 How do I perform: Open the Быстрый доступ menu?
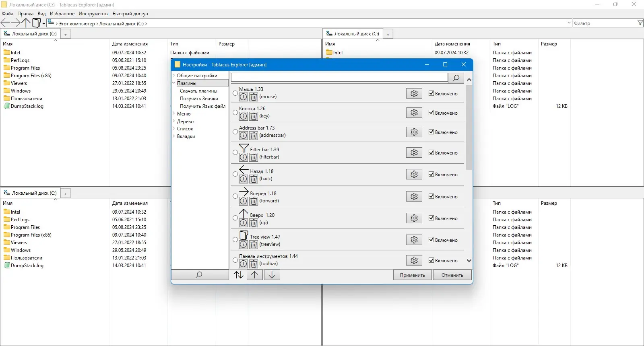point(130,14)
